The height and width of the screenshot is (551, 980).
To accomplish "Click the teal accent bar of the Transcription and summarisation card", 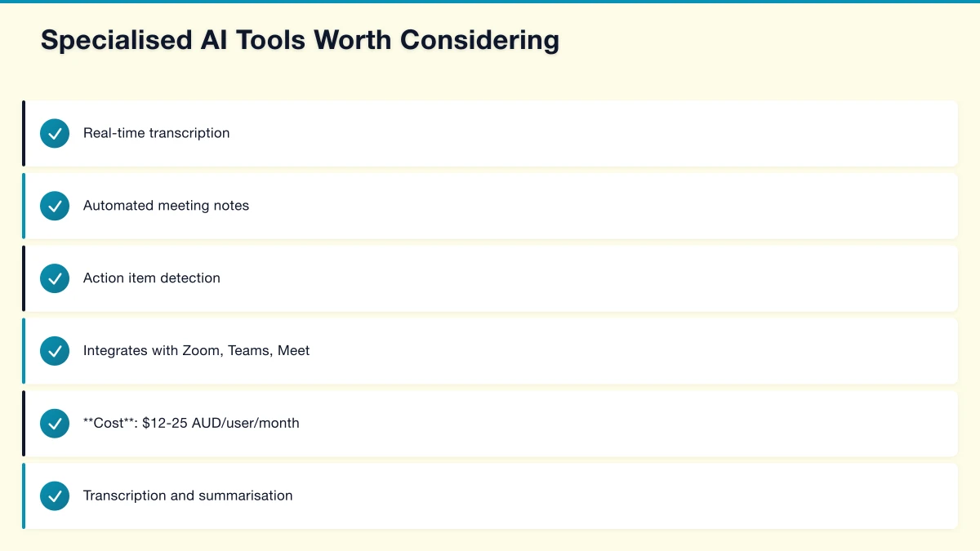I will pyautogui.click(x=24, y=495).
